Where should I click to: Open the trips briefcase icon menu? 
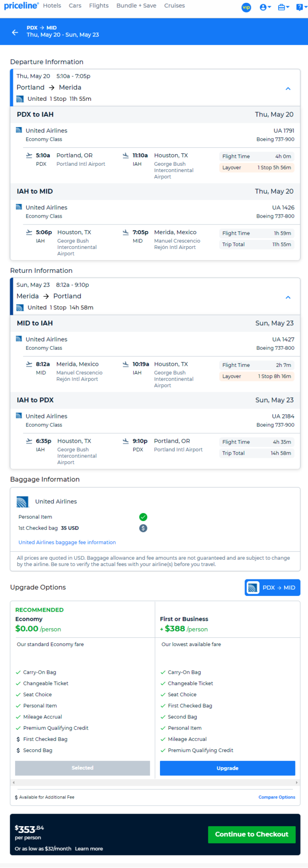(x=284, y=7)
